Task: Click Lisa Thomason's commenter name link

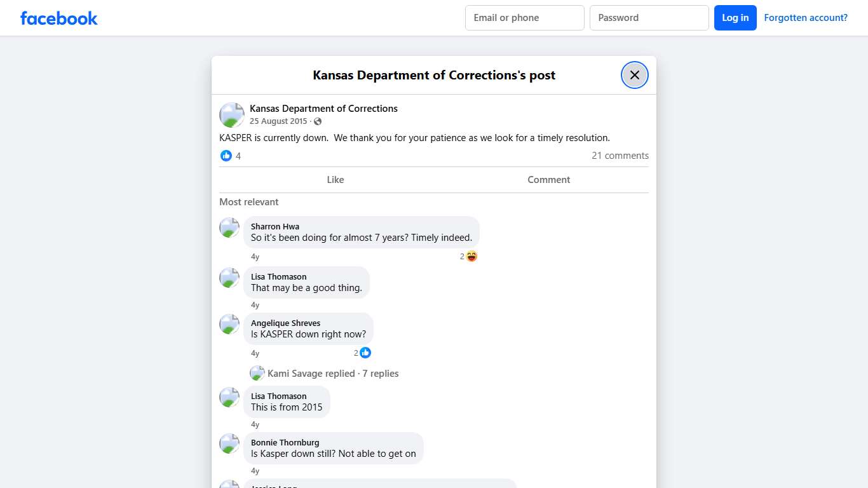Action: click(278, 276)
